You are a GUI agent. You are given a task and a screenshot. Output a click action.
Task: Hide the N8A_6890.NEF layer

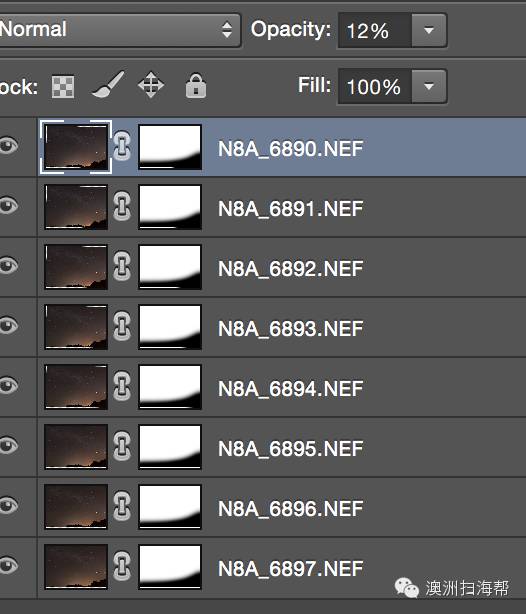pos(8,145)
